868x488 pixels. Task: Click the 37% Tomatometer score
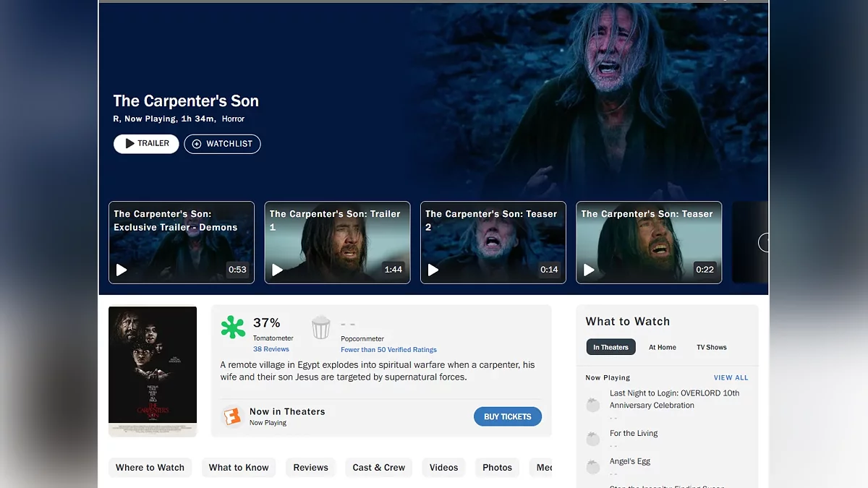[x=267, y=322]
